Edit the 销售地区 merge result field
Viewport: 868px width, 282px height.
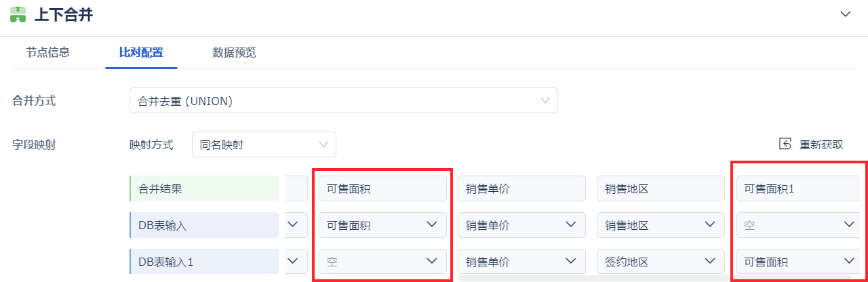(x=660, y=189)
